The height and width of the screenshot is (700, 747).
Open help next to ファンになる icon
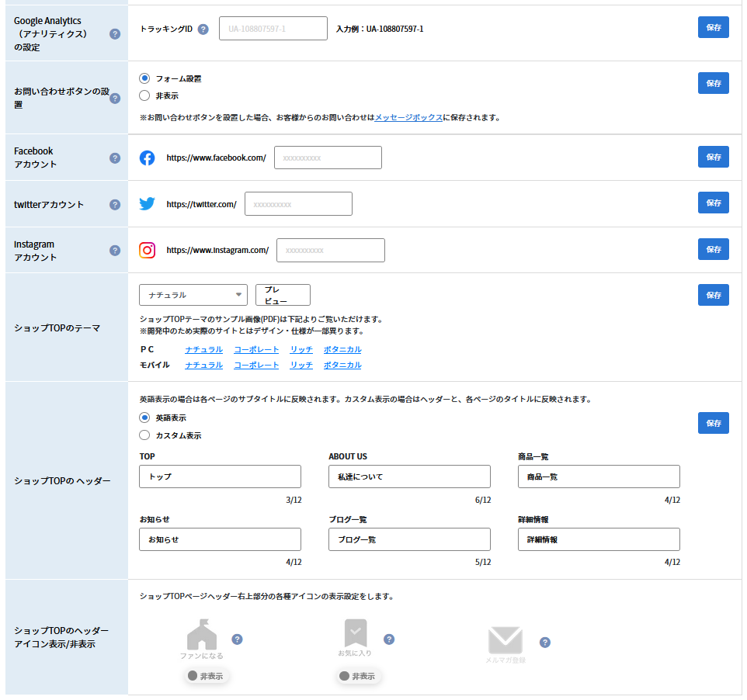238,639
